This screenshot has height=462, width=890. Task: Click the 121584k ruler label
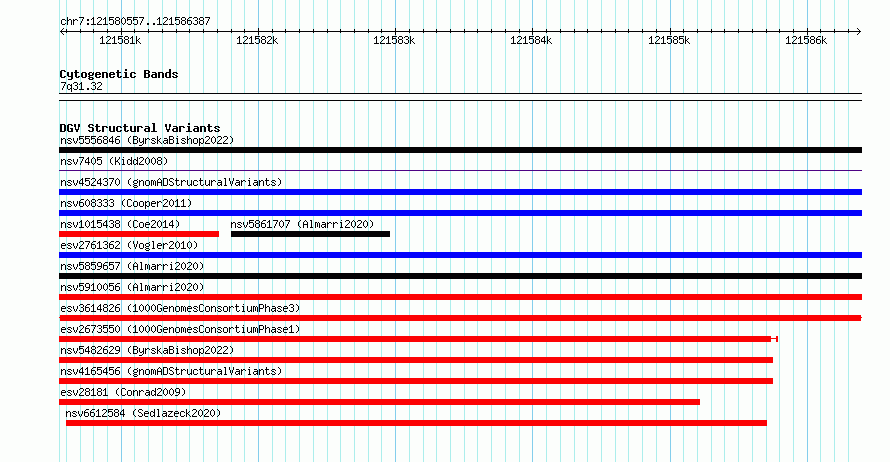pyautogui.click(x=531, y=40)
